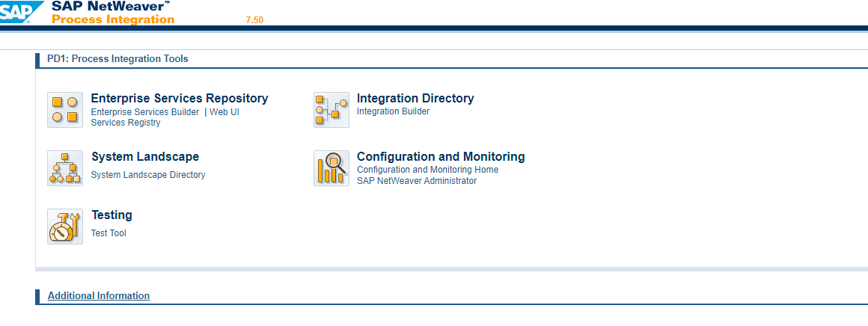Click the System Landscape heading
Image resolution: width=868 pixels, height=326 pixels.
pos(145,156)
